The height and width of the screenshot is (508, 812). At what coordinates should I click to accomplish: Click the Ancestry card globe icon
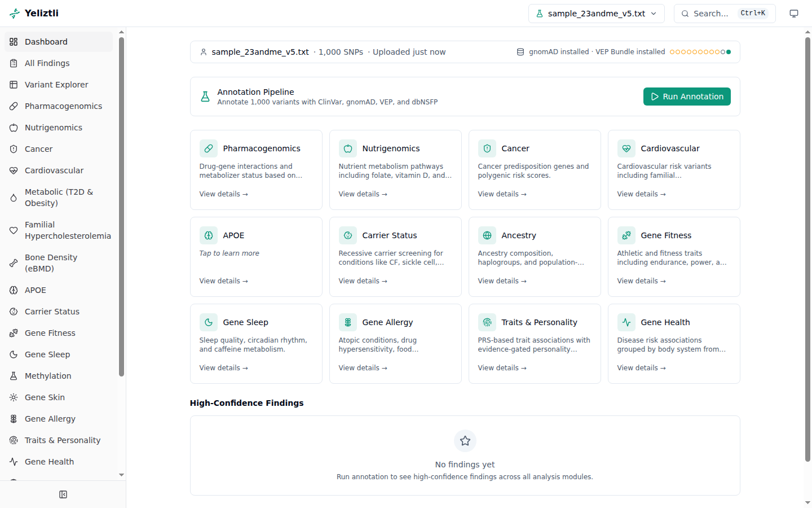pyautogui.click(x=487, y=235)
